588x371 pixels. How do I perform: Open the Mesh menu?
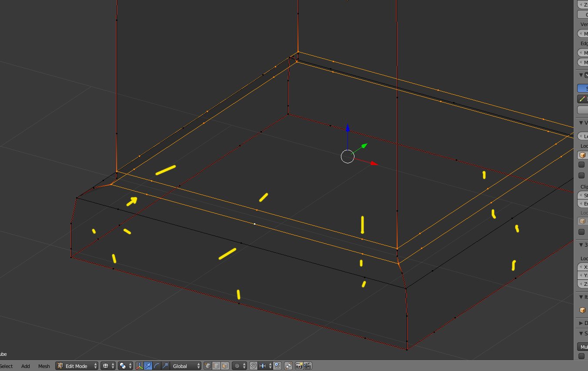(44, 366)
